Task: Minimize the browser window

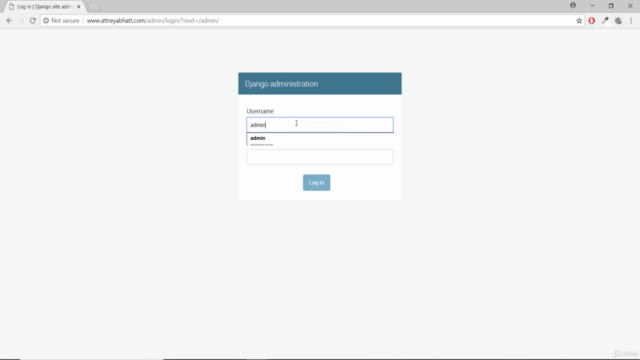Action: [x=592, y=6]
